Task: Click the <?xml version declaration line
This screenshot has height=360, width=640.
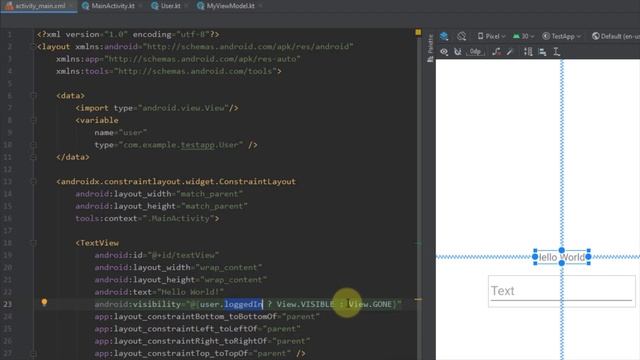Action: click(x=128, y=34)
